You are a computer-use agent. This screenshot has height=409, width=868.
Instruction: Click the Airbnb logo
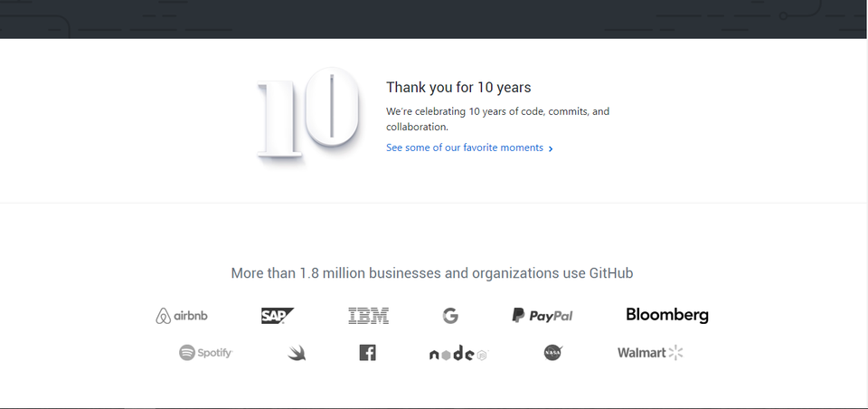[x=182, y=316]
